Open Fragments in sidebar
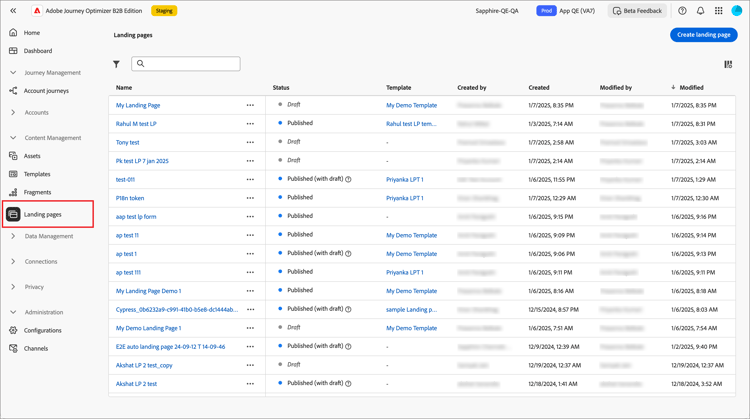The height and width of the screenshot is (419, 750). (x=37, y=192)
